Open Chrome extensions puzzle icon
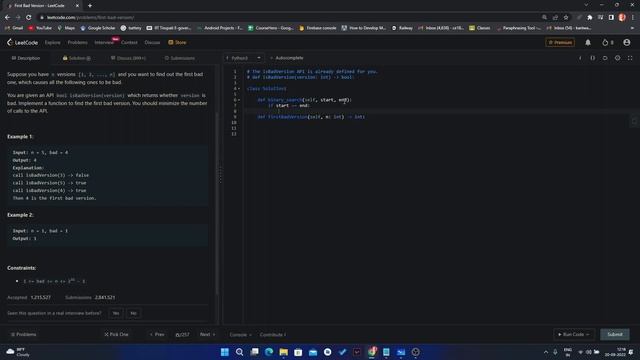This screenshot has width=640, height=360. coord(589,18)
